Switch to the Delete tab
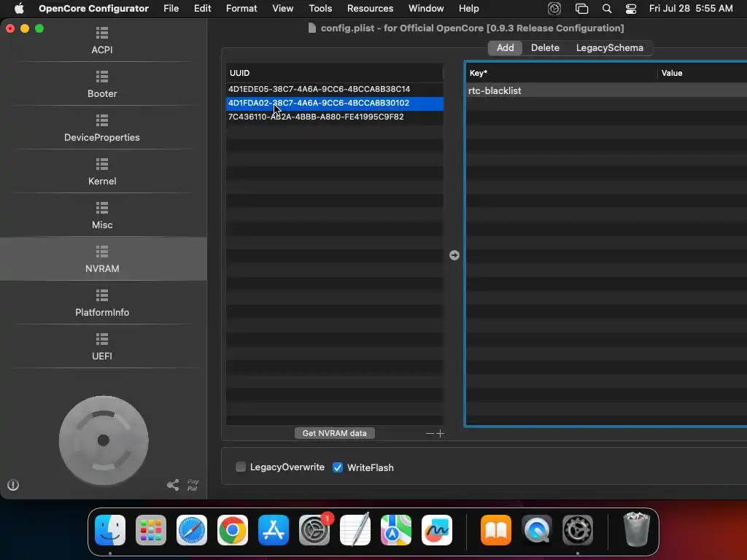This screenshot has width=747, height=560. tap(545, 47)
